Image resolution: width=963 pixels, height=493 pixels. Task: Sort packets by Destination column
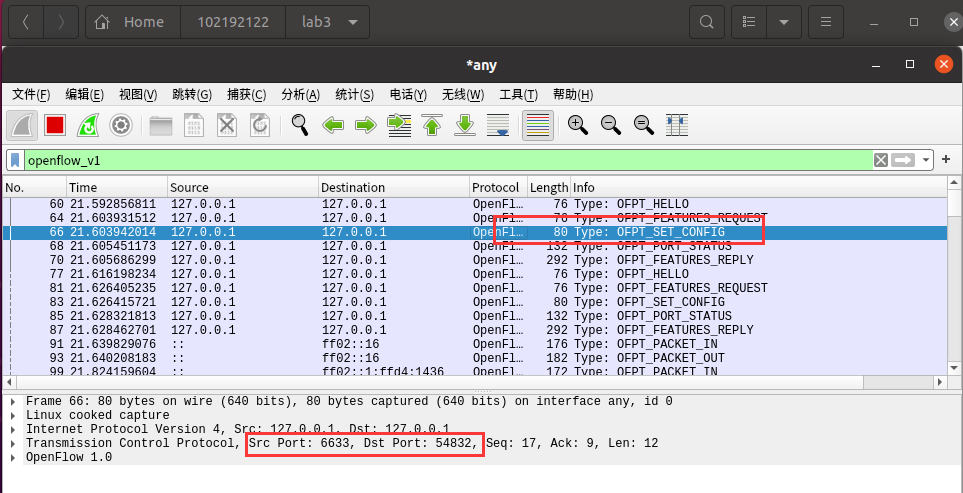click(x=394, y=187)
